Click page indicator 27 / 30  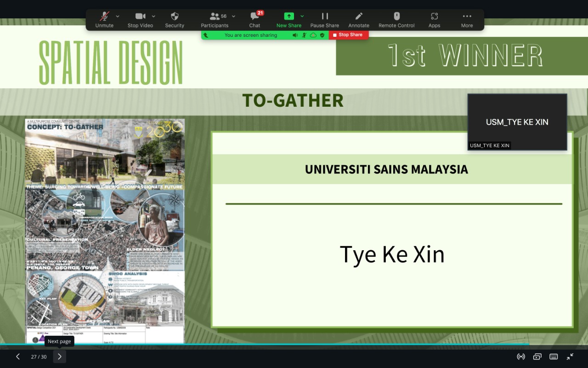[39, 357]
